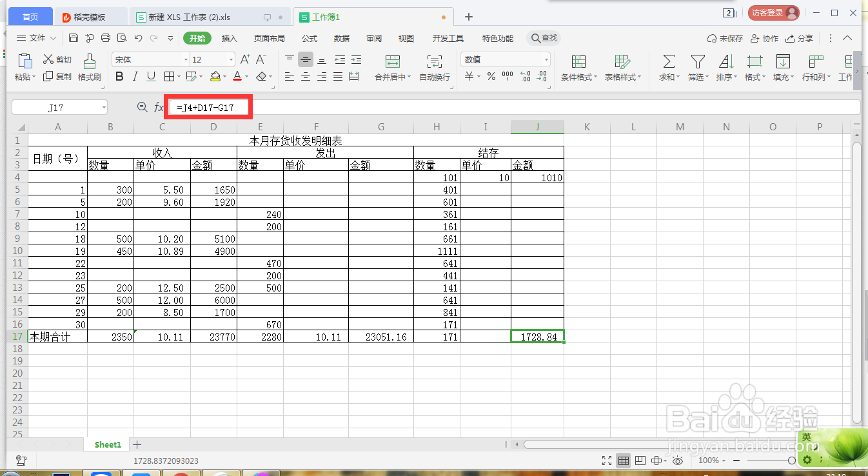Decrease font size with A- icon
This screenshot has width=868, height=476.
pyautogui.click(x=261, y=59)
